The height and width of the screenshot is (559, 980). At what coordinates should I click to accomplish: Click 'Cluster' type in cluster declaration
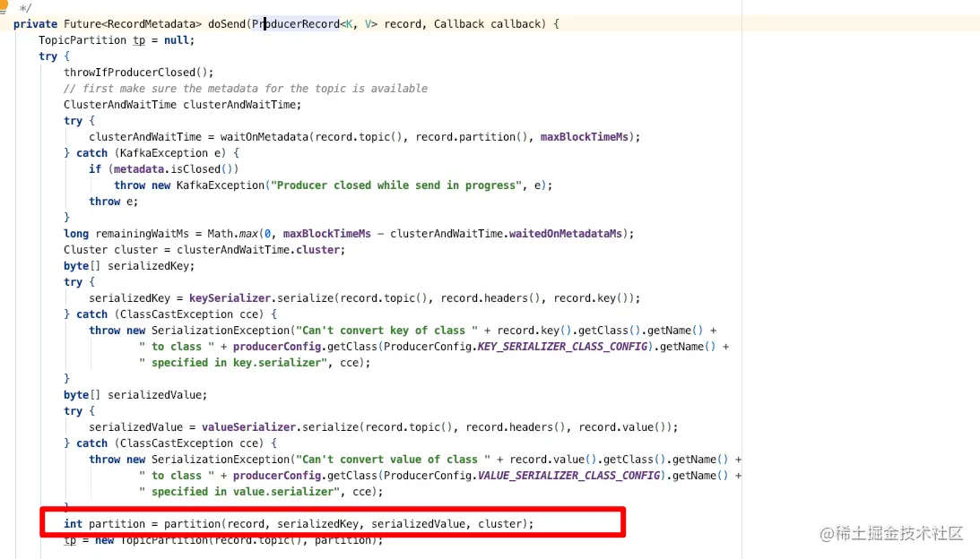pos(85,250)
